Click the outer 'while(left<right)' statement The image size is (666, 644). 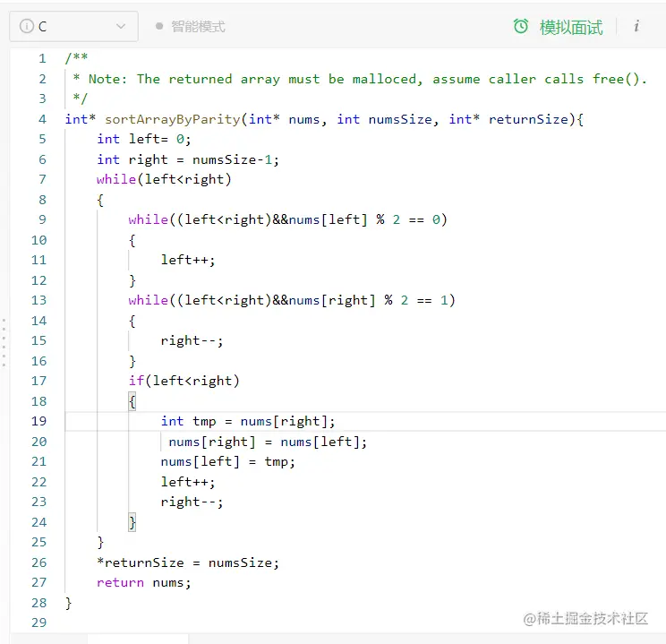164,179
